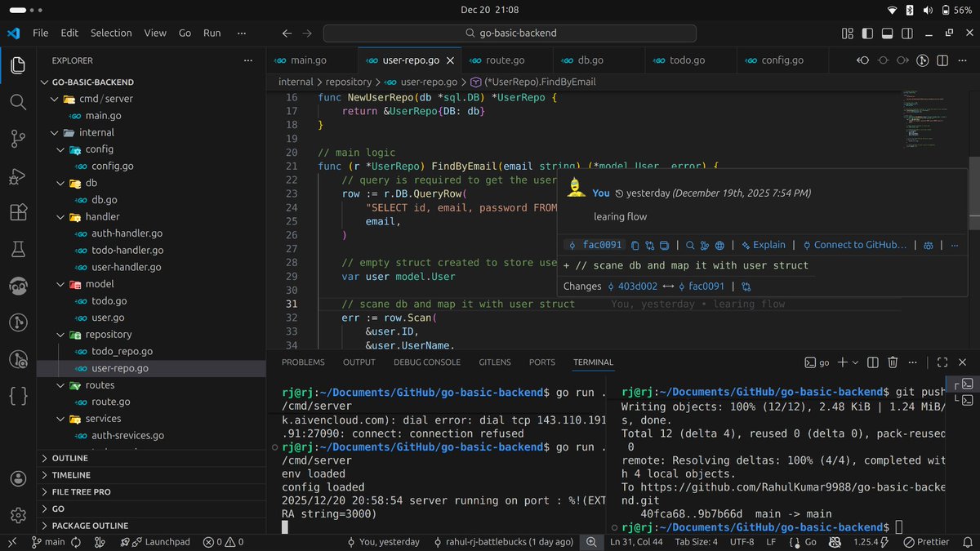Maximize the terminal panel size
The height and width of the screenshot is (551, 980).
(x=942, y=362)
